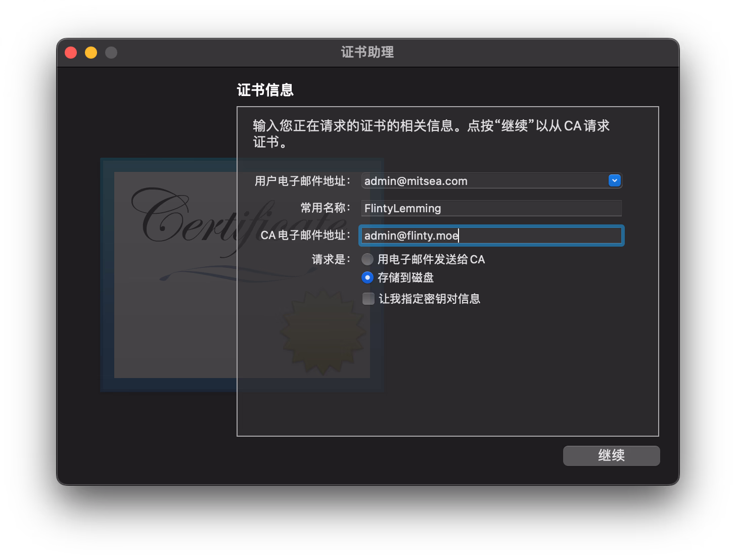The image size is (736, 560).
Task: Click the FlintyLemming common name field
Action: click(x=490, y=208)
